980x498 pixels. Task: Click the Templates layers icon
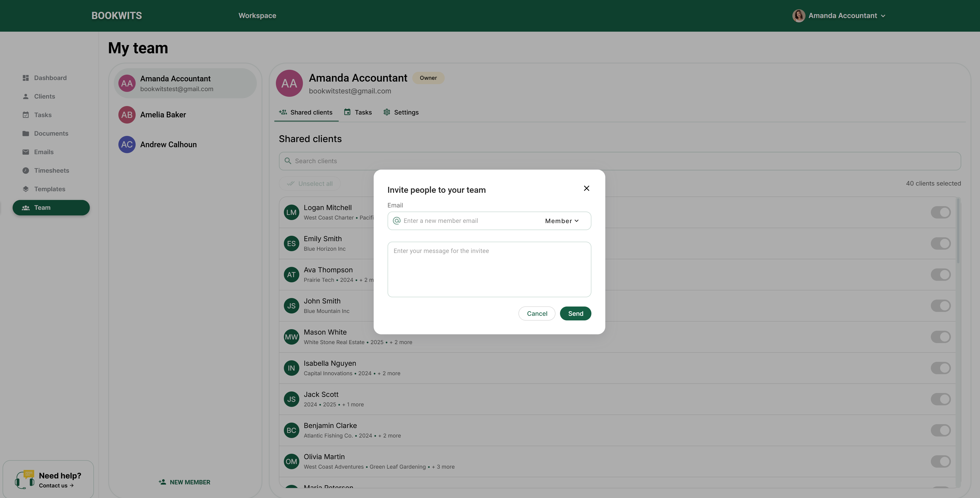coord(25,189)
